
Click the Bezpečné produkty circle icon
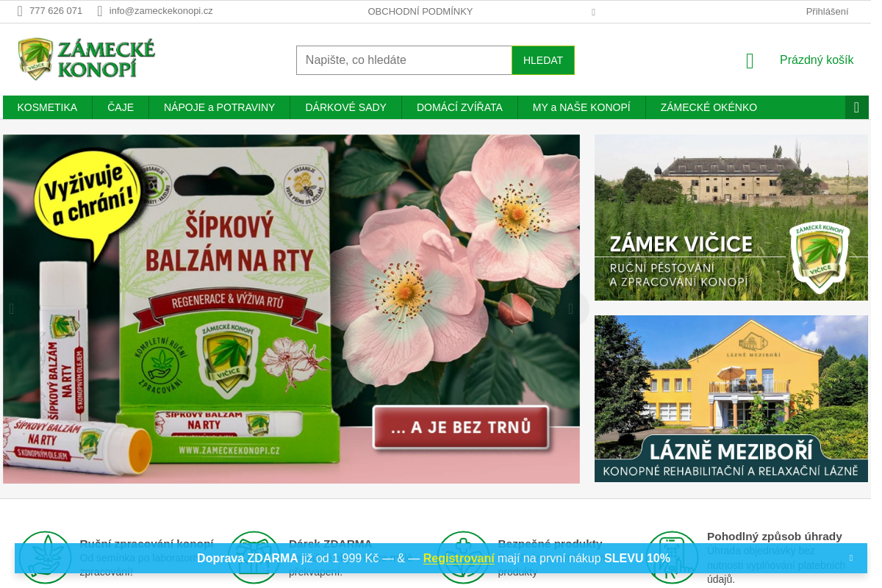click(x=463, y=557)
